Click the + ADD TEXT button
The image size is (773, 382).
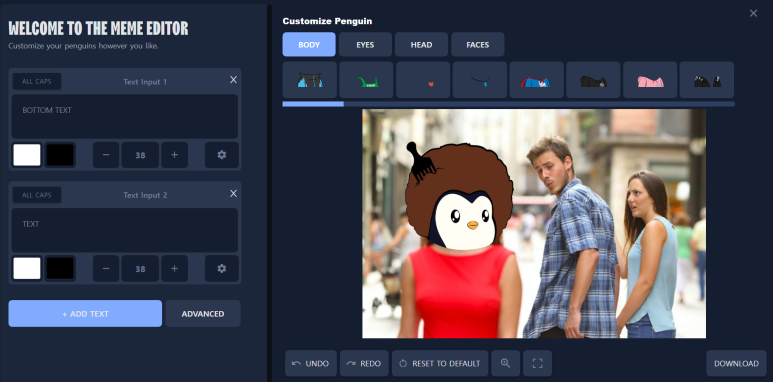[85, 313]
